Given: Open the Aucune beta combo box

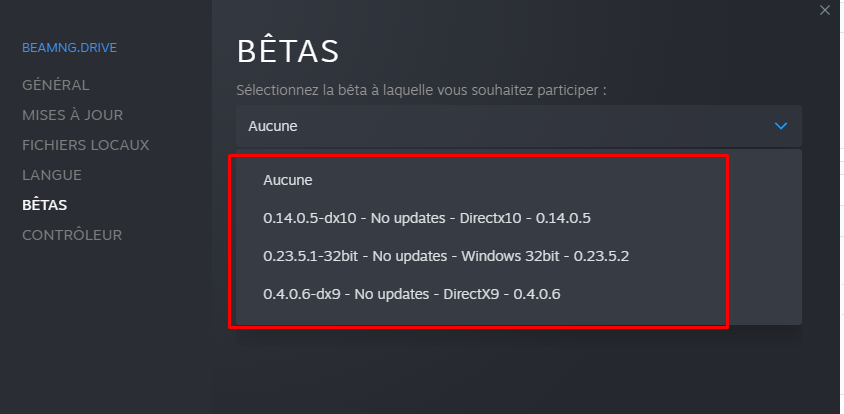Looking at the screenshot, I should (519, 126).
